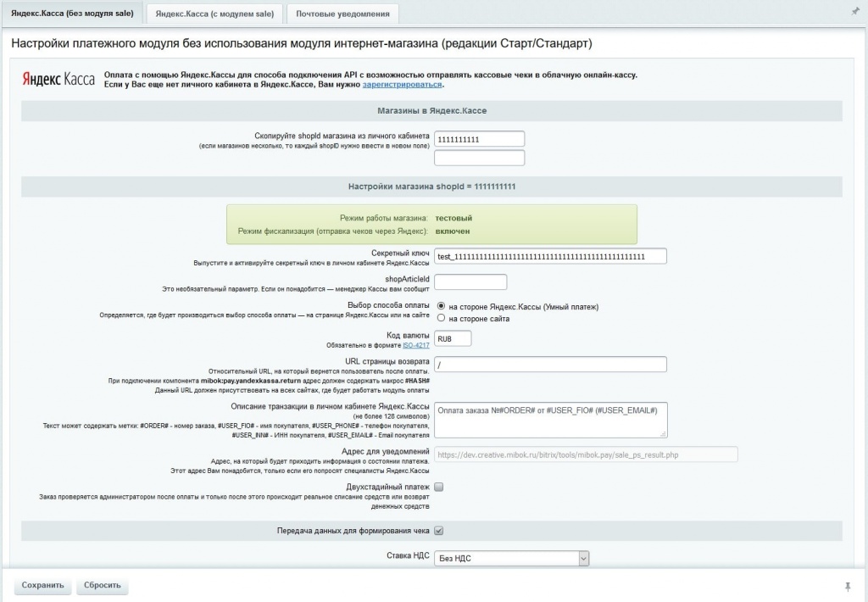Open the Ставка НДС dropdown

click(511, 558)
